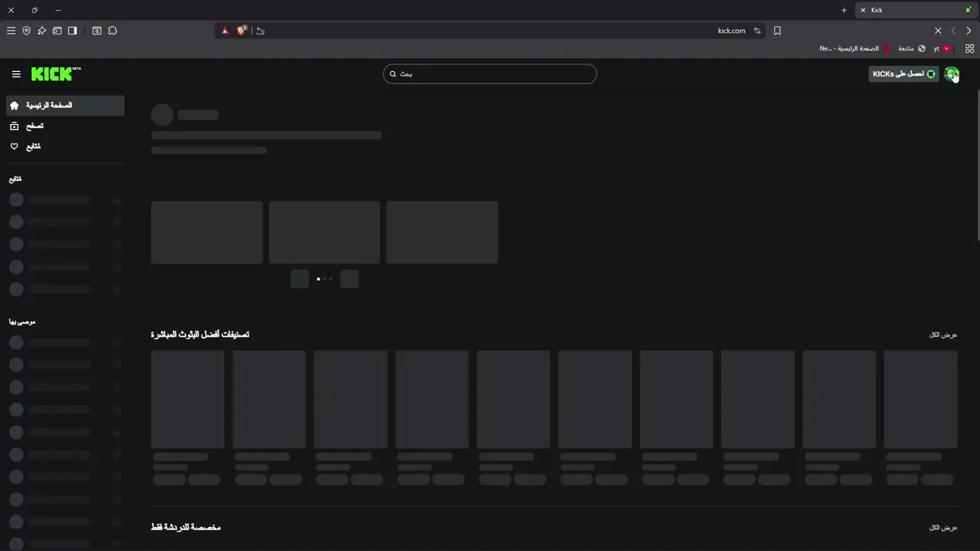
Task: Click the KICK logo
Action: [x=56, y=73]
